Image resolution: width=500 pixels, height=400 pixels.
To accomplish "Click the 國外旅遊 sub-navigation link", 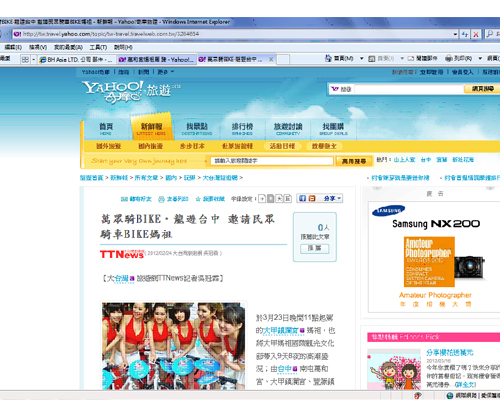I will 108,146.
